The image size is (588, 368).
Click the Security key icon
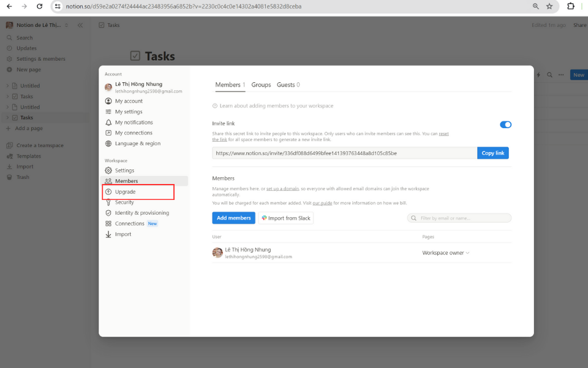(108, 202)
